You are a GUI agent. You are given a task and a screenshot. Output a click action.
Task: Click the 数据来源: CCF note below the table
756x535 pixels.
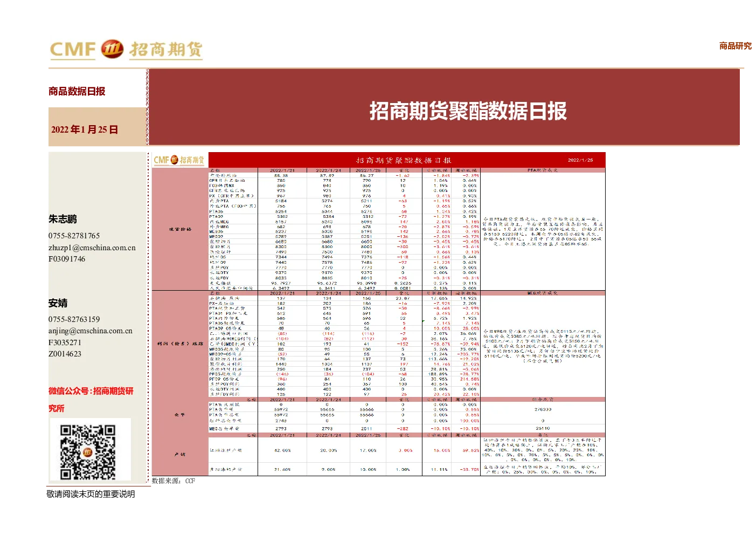pos(174,481)
